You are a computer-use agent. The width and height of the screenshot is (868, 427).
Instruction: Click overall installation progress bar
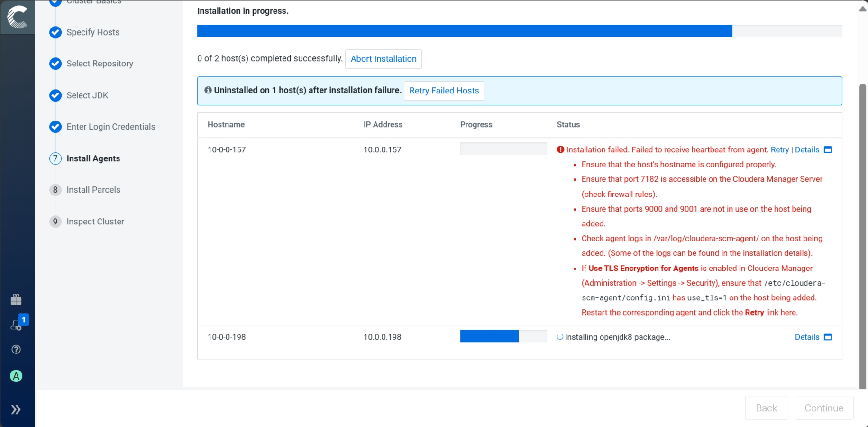pos(520,31)
